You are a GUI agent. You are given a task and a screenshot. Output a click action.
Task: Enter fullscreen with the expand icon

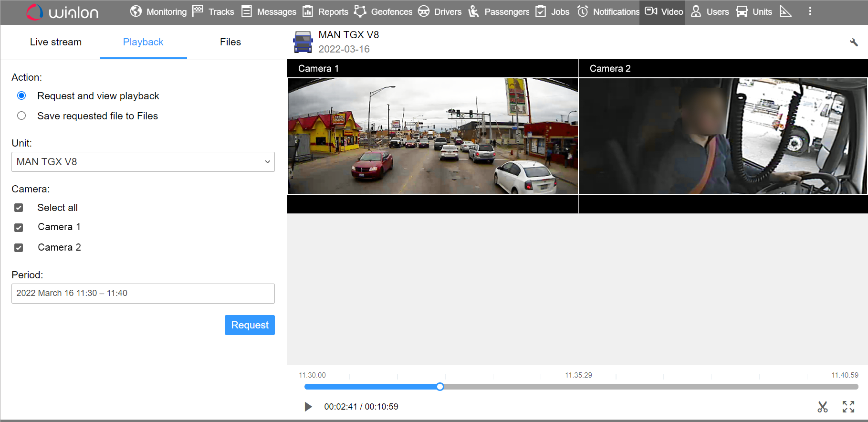coord(848,407)
